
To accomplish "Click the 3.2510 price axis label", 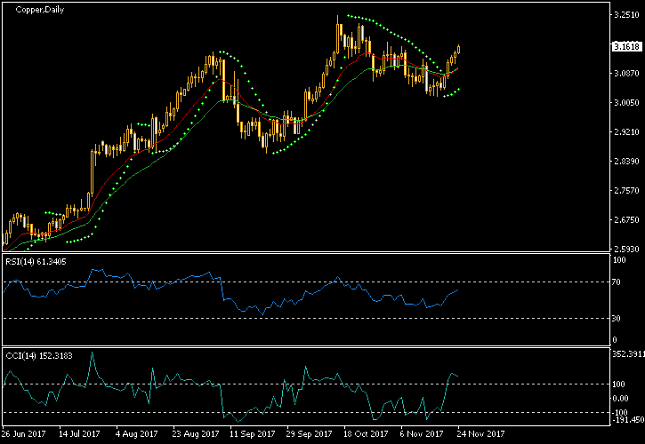I will 626,15.
